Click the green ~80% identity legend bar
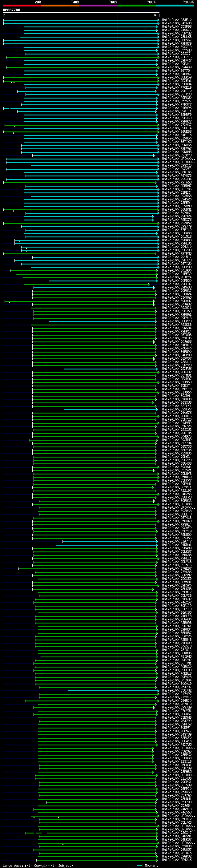 tap(137, 6)
